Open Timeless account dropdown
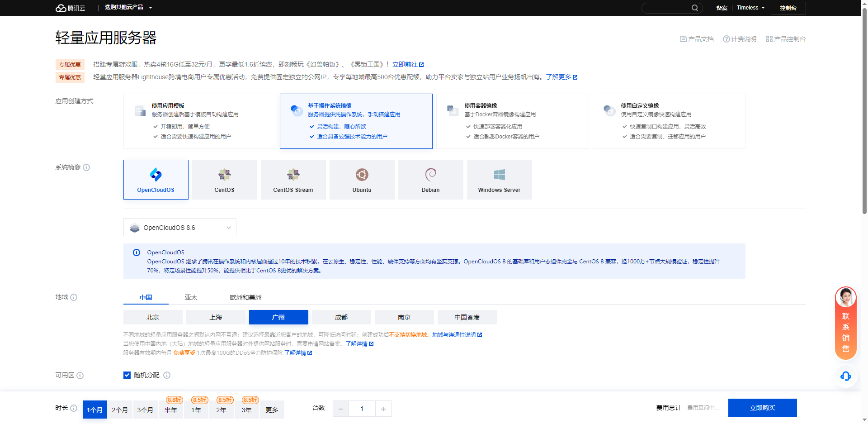Screen dimensions: 868x424 pyautogui.click(x=751, y=8)
